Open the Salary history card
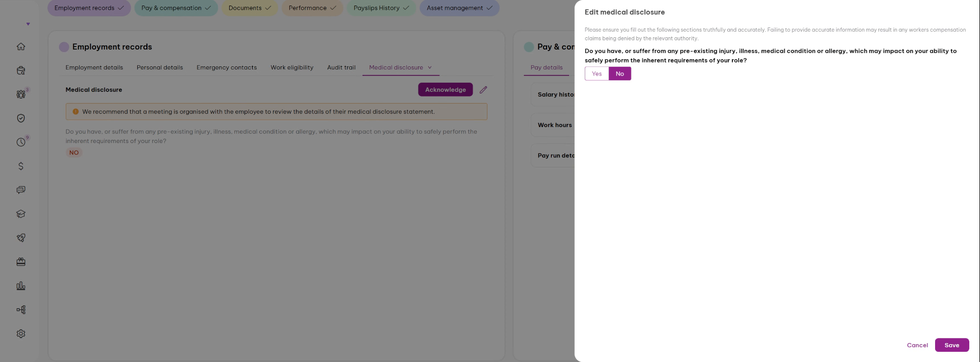Screen dimensions: 980x362 point(554,94)
